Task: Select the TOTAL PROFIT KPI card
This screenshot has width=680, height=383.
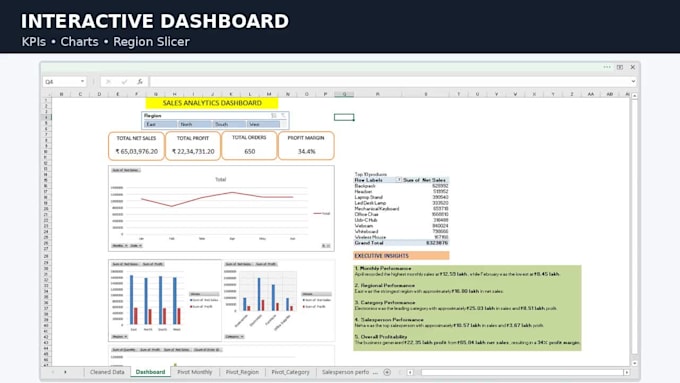Action: [x=193, y=146]
